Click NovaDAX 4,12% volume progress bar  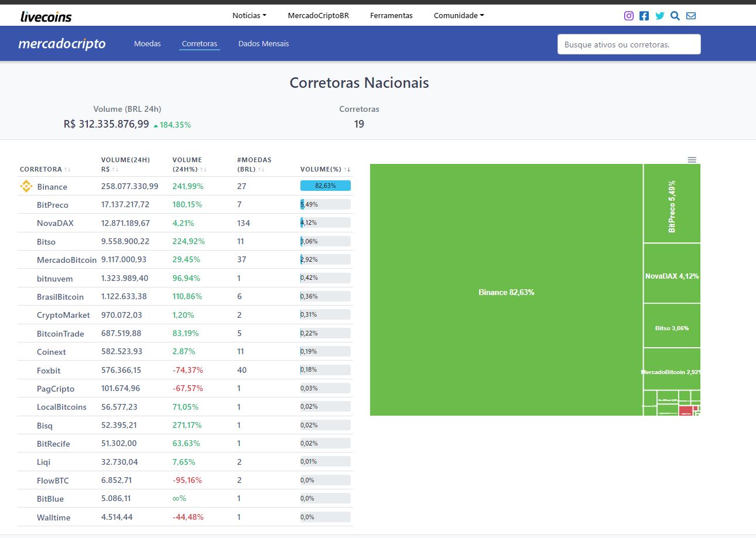click(x=326, y=222)
